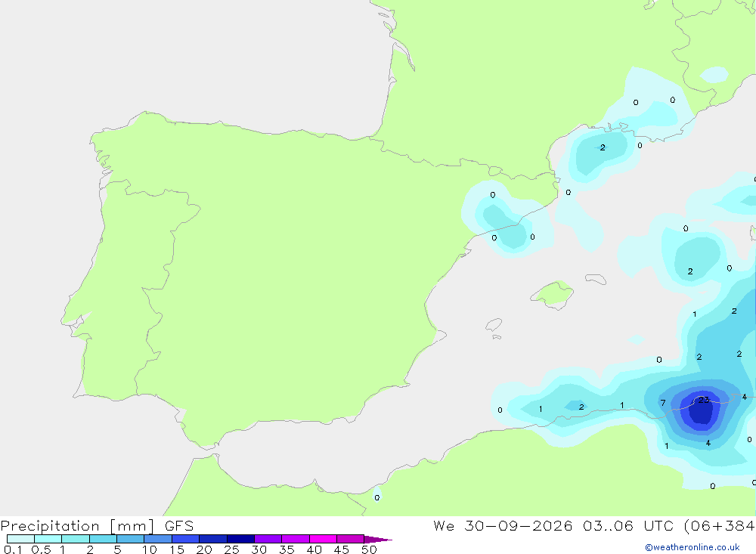This screenshot has height=554, width=756.
Task: Click the 23 mm precipitation maximum label
Action: tap(703, 400)
